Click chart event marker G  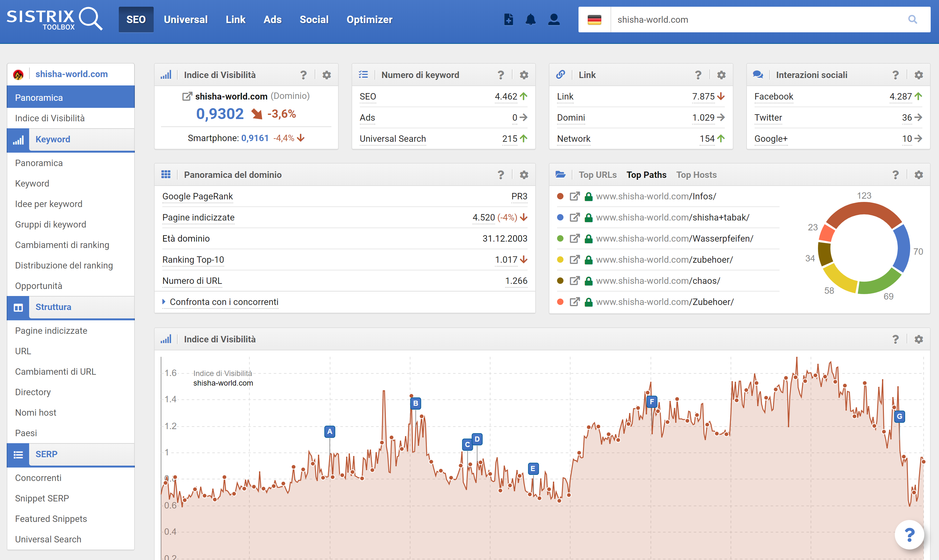click(x=899, y=416)
